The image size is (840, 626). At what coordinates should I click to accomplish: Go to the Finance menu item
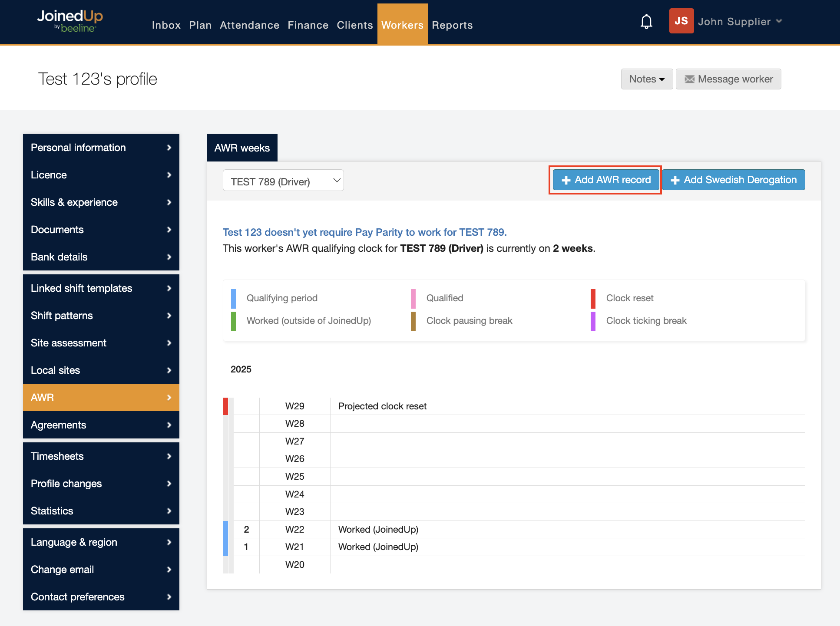click(308, 25)
